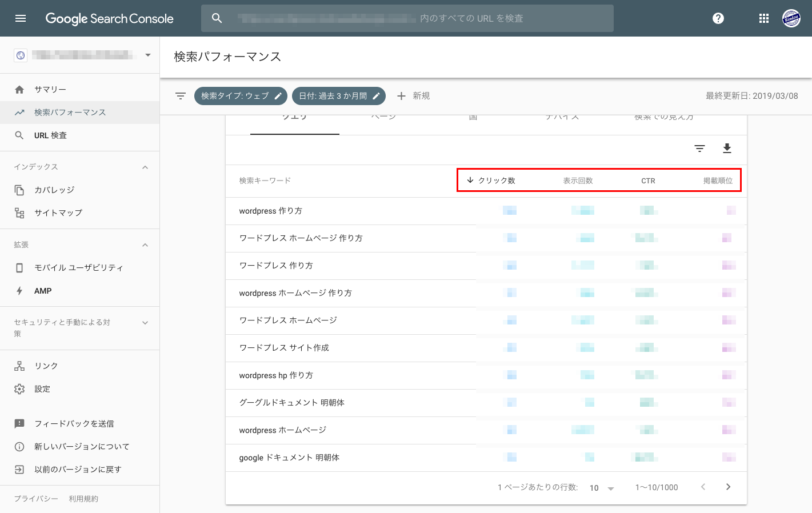Image resolution: width=812 pixels, height=513 pixels.
Task: Click the home icon beside サマリー
Action: click(x=19, y=90)
